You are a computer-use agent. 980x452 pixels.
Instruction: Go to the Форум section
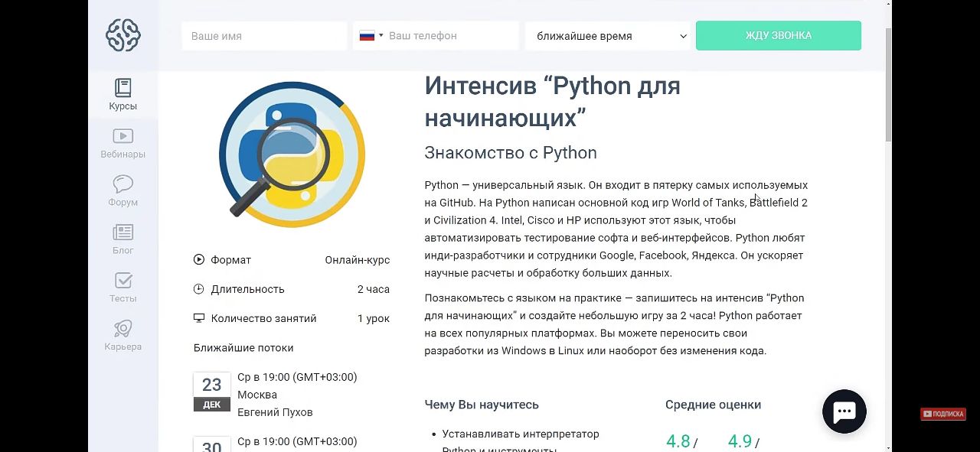click(x=122, y=191)
